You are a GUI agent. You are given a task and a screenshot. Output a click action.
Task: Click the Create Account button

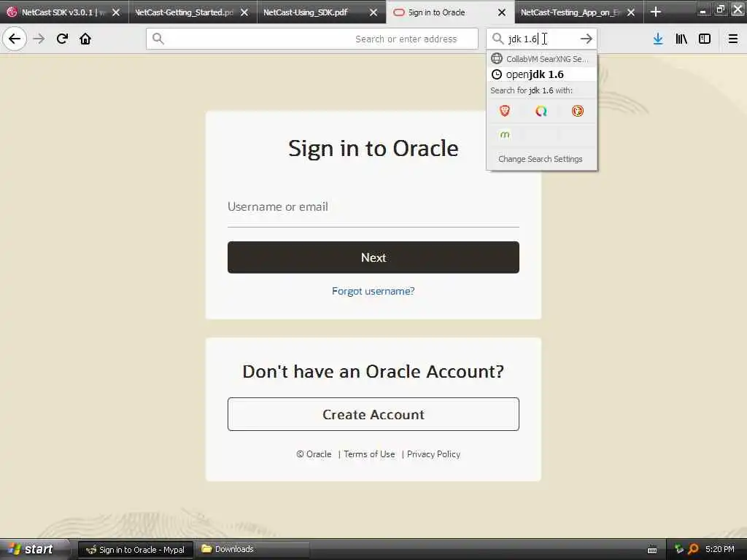point(373,414)
